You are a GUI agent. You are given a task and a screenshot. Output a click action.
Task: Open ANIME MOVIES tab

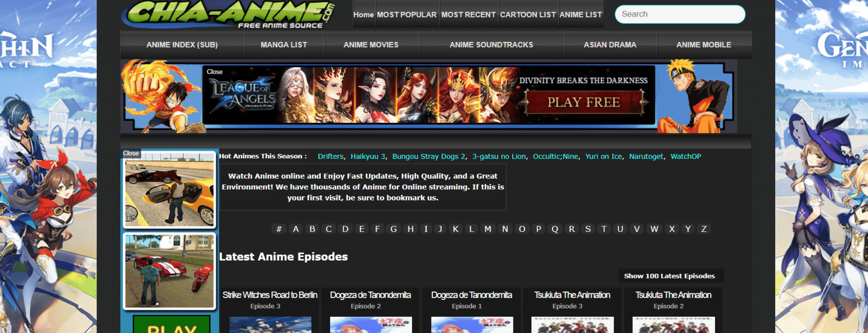pyautogui.click(x=371, y=44)
